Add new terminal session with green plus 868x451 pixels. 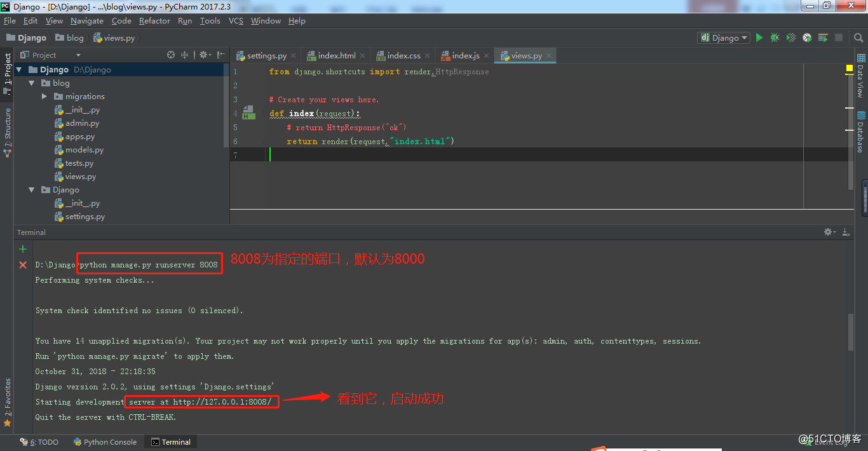pyautogui.click(x=23, y=249)
